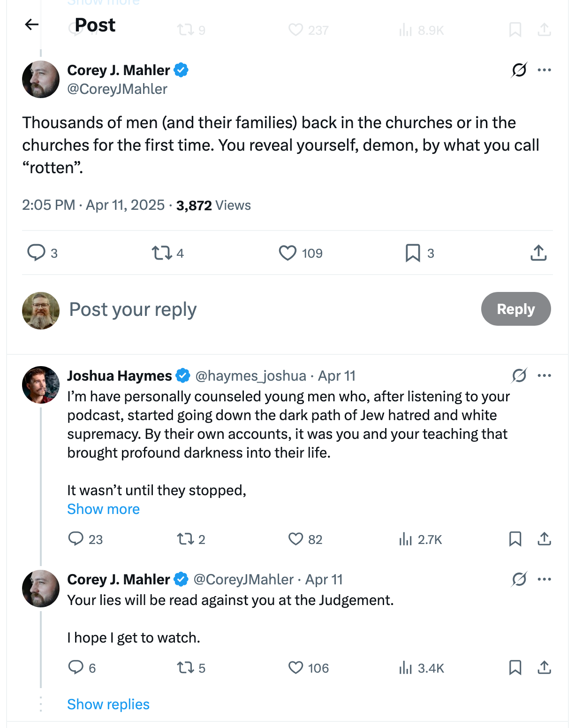Open Joshua Haymes profile picture
The image size is (575, 728).
click(x=41, y=385)
